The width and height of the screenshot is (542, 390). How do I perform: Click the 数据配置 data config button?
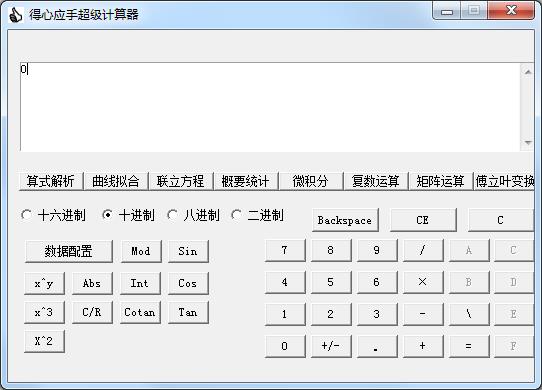point(68,251)
